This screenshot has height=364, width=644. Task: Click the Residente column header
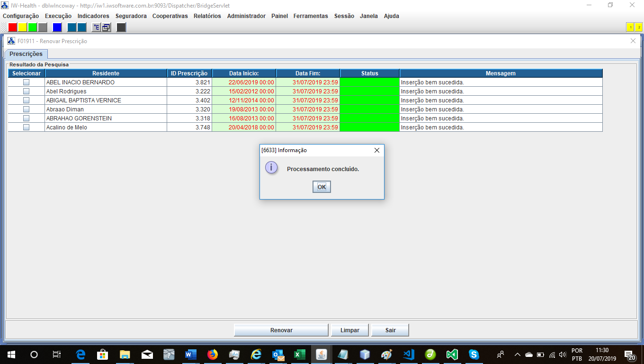click(x=106, y=73)
